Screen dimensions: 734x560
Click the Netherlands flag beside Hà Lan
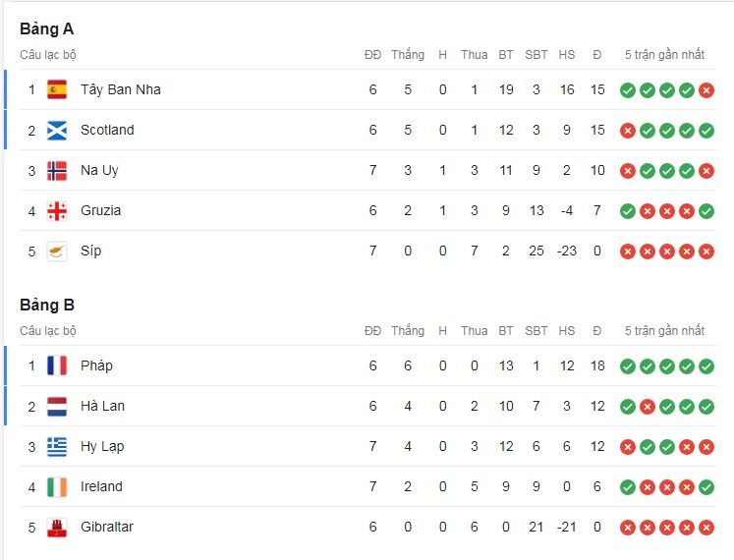57,406
